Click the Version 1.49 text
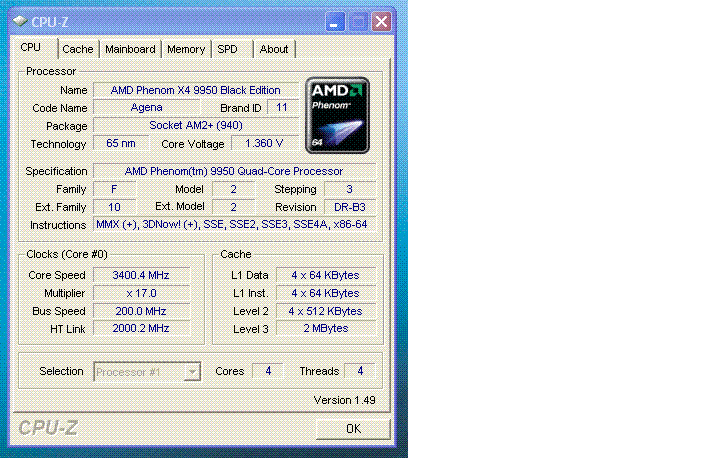Image resolution: width=720 pixels, height=458 pixels. pos(344,400)
